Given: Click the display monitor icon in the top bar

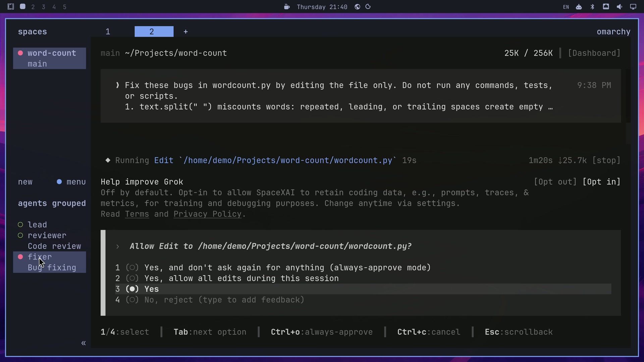Looking at the screenshot, I should point(633,7).
